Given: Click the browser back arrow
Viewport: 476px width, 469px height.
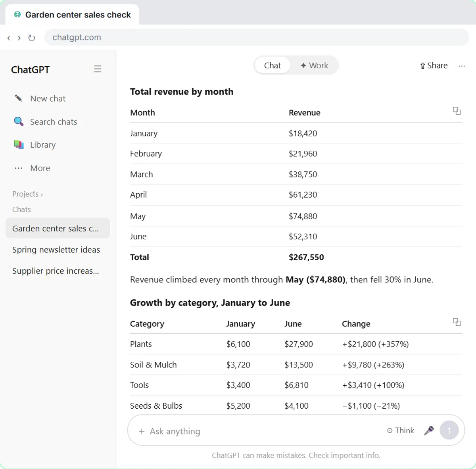Looking at the screenshot, I should coord(9,38).
